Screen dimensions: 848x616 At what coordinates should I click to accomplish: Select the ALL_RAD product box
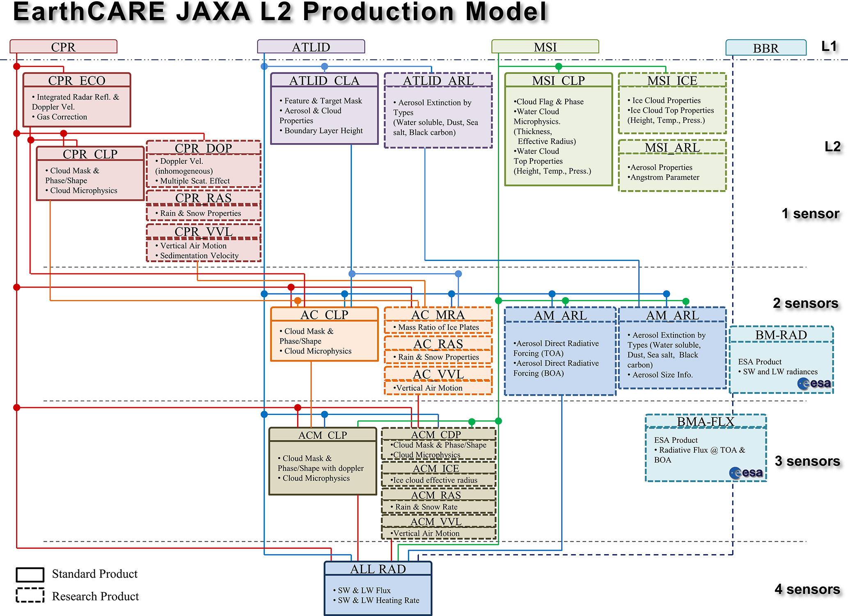pos(378,589)
